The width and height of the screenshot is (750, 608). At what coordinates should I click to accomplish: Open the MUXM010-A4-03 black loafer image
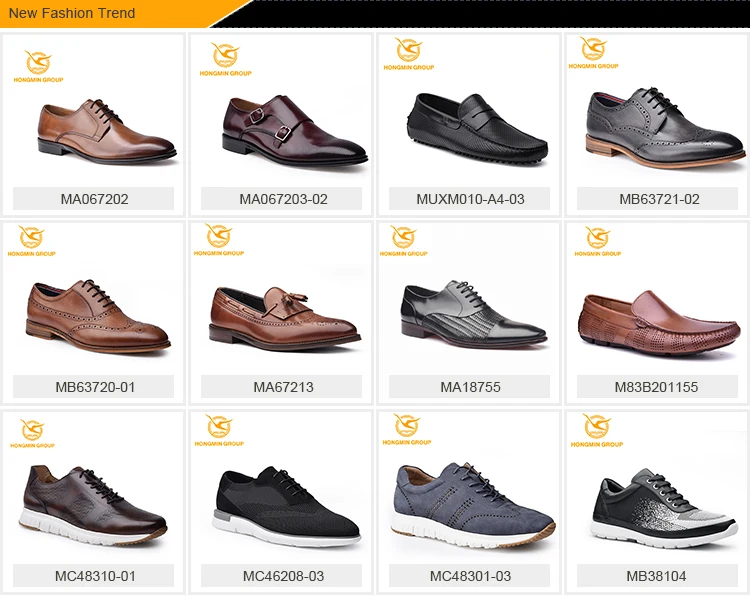tap(477, 129)
